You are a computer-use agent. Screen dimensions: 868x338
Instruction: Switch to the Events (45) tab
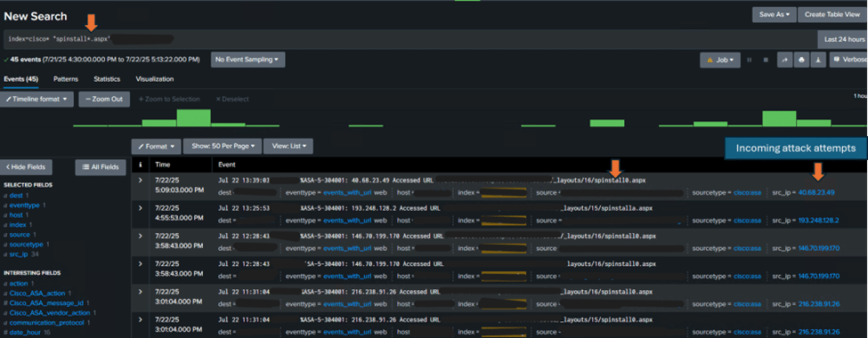(x=21, y=79)
